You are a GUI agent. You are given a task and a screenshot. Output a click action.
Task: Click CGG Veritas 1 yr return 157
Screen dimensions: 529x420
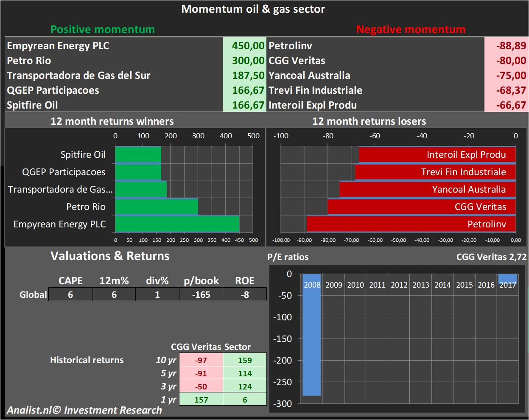[x=201, y=400]
